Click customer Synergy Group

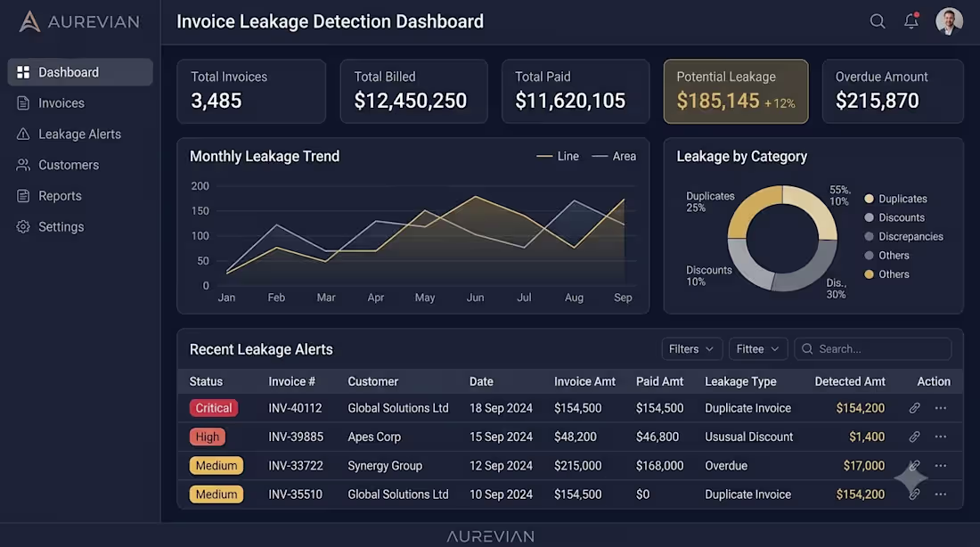tap(385, 466)
